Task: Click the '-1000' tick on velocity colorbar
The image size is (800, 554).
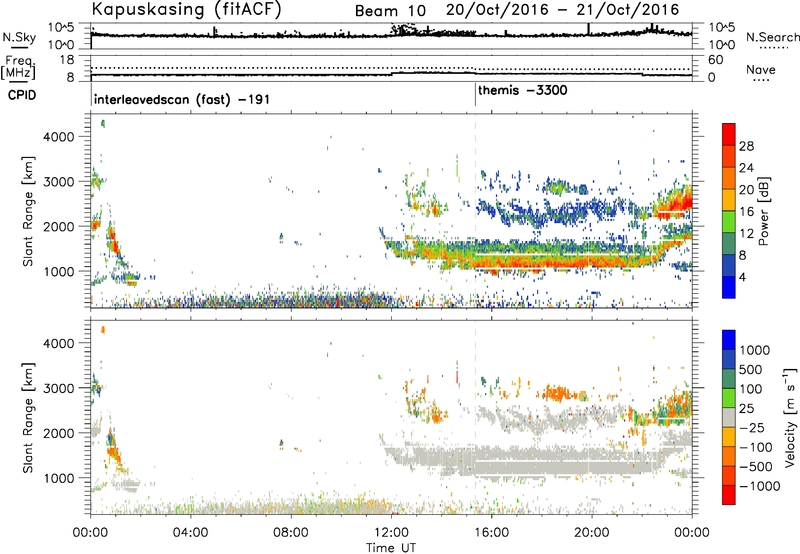Action: coord(760,486)
